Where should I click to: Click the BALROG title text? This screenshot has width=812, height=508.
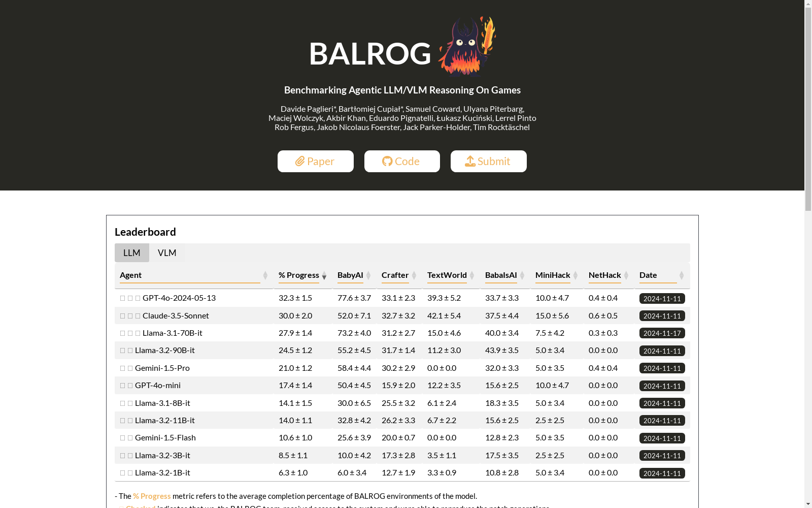(370, 53)
